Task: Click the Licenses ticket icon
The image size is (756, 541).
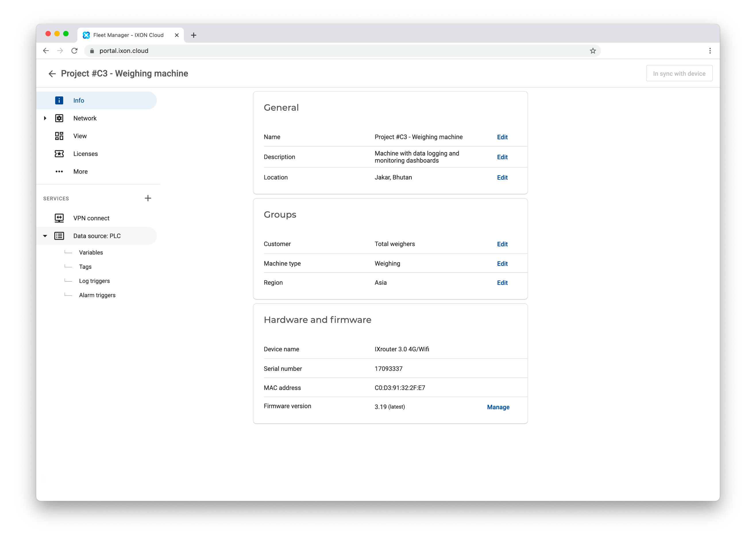Action: (x=59, y=154)
